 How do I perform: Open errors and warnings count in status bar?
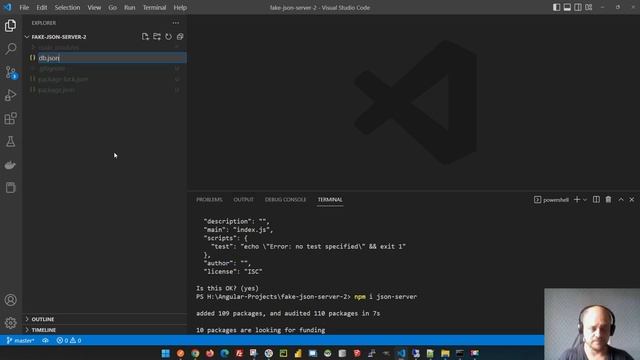pos(69,340)
